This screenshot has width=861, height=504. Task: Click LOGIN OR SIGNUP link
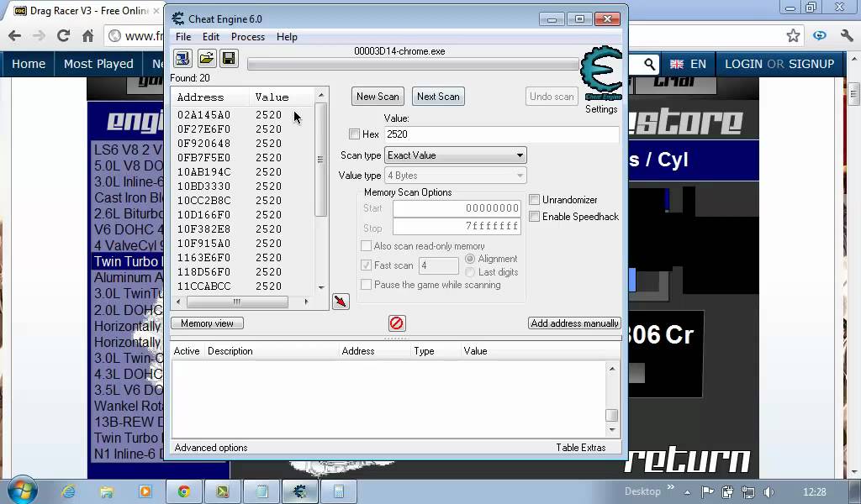tap(779, 64)
